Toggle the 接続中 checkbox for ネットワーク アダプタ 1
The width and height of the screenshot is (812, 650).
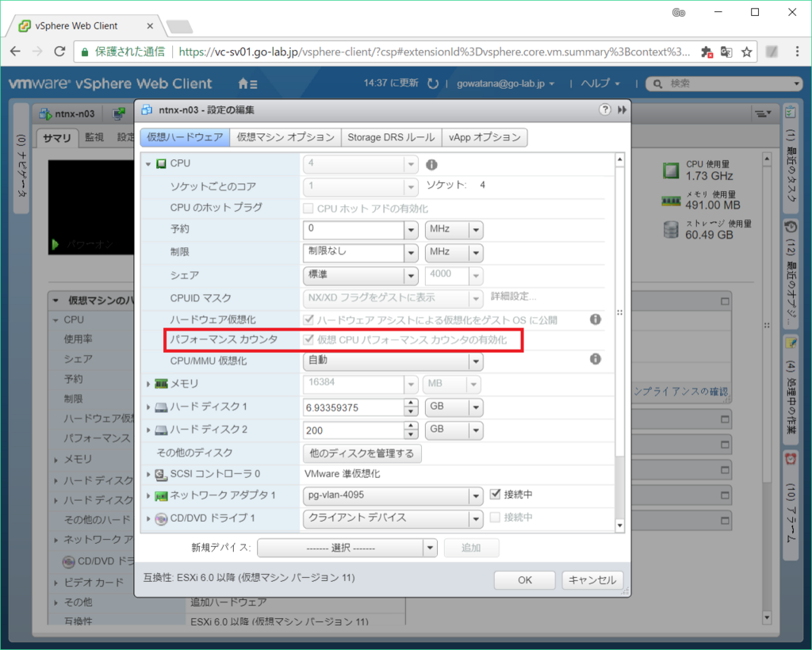click(496, 495)
